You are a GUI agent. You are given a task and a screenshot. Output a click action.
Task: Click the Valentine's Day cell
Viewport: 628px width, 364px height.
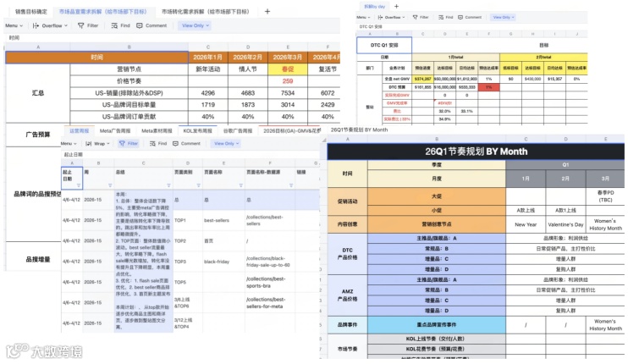click(x=565, y=224)
